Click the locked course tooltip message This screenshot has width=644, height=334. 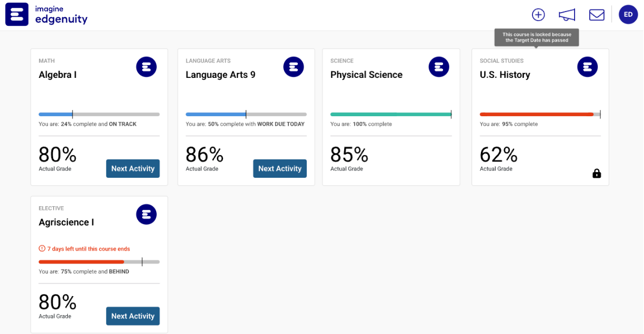coord(537,37)
